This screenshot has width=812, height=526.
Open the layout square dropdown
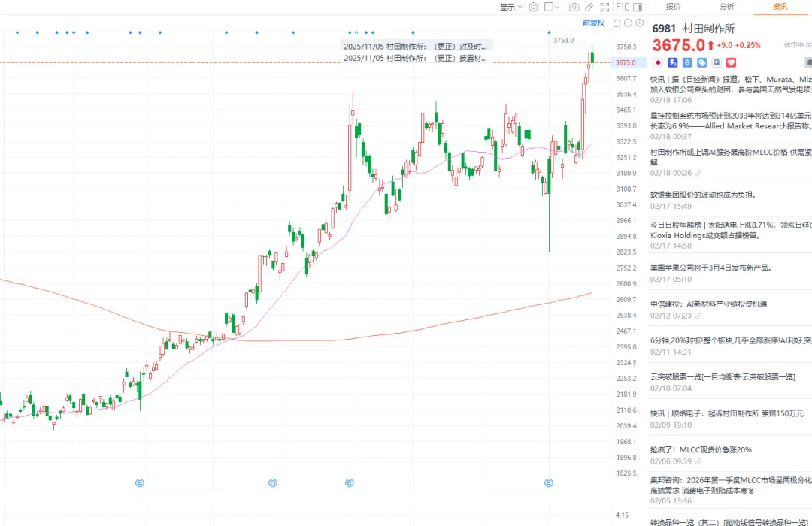tap(552, 7)
